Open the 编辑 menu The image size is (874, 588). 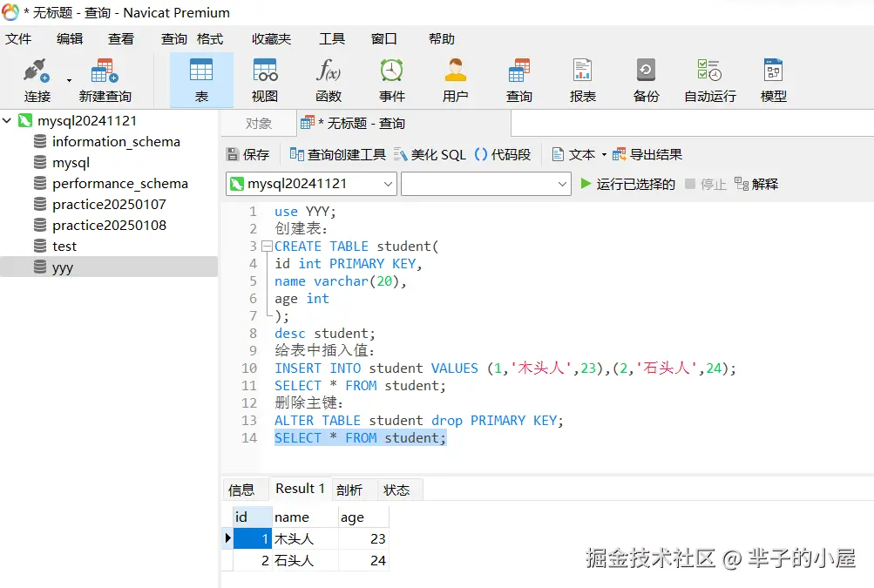click(x=70, y=39)
